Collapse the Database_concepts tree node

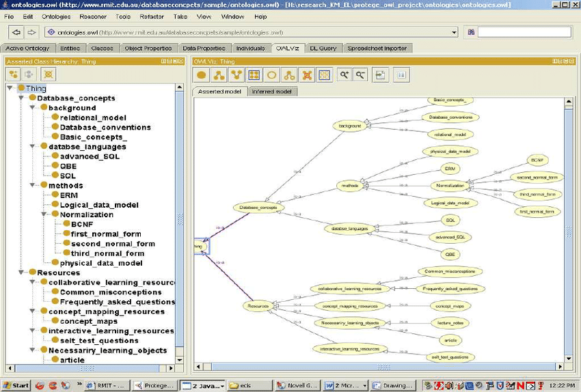coord(21,98)
